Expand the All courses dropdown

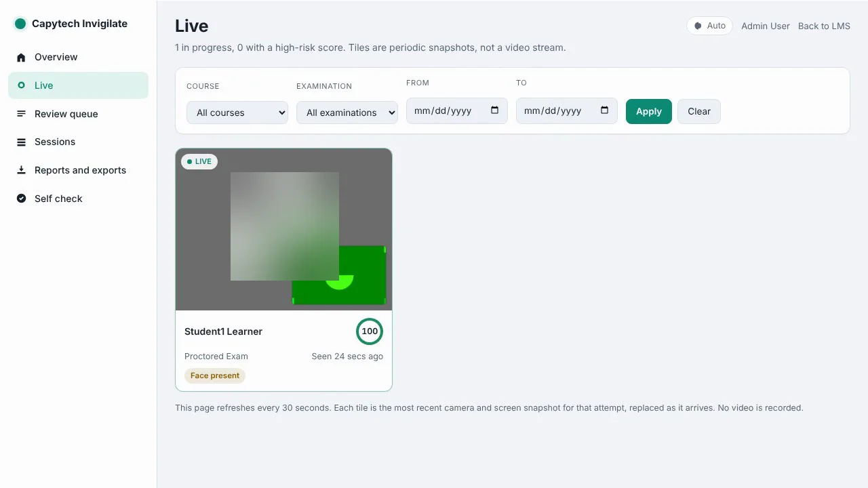click(237, 113)
